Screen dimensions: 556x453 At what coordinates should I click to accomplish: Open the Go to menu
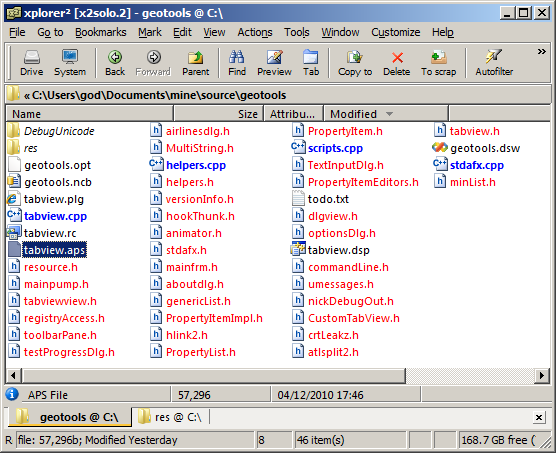tap(50, 32)
